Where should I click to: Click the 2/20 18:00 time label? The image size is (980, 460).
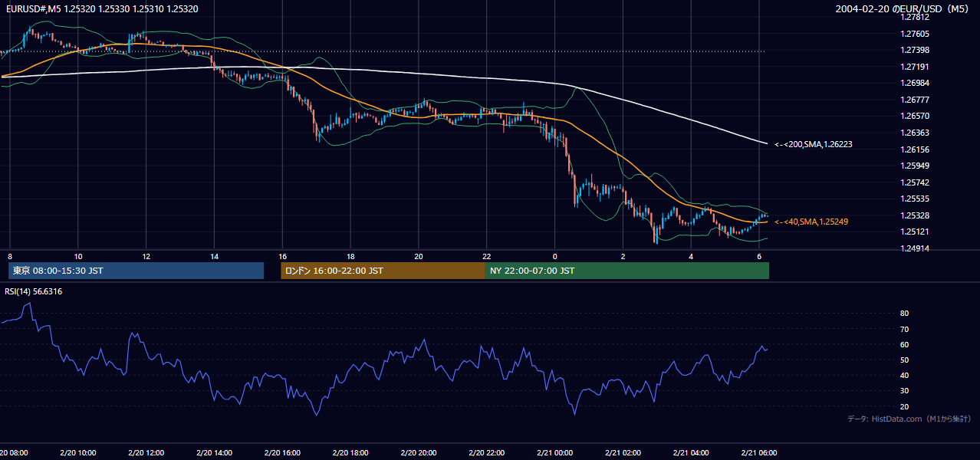(x=350, y=452)
